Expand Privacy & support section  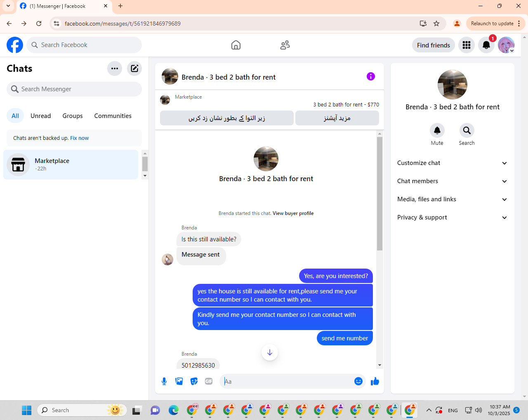452,217
